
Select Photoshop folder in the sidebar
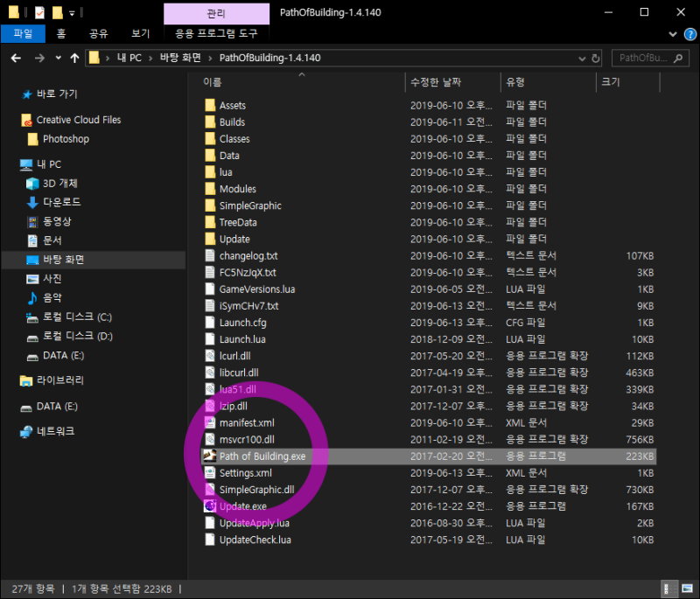pos(66,139)
